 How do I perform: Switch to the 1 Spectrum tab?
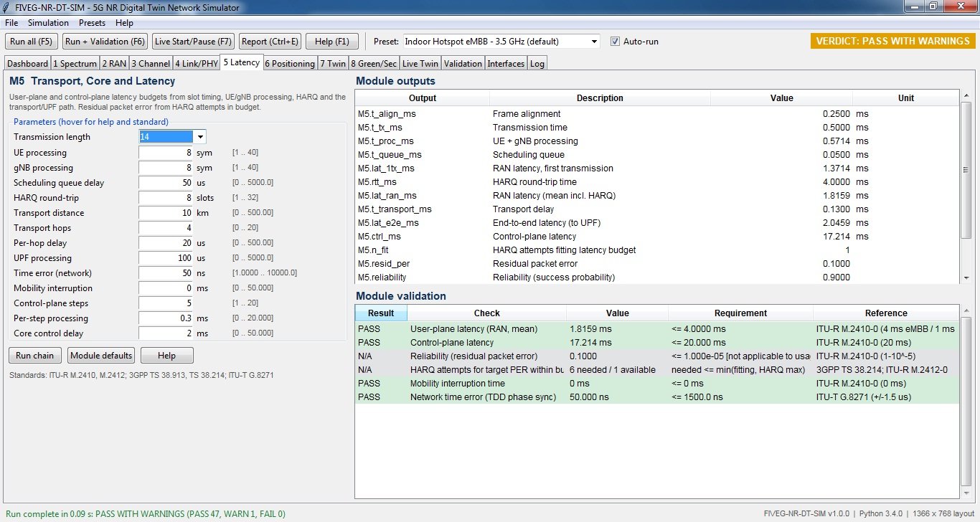point(75,63)
